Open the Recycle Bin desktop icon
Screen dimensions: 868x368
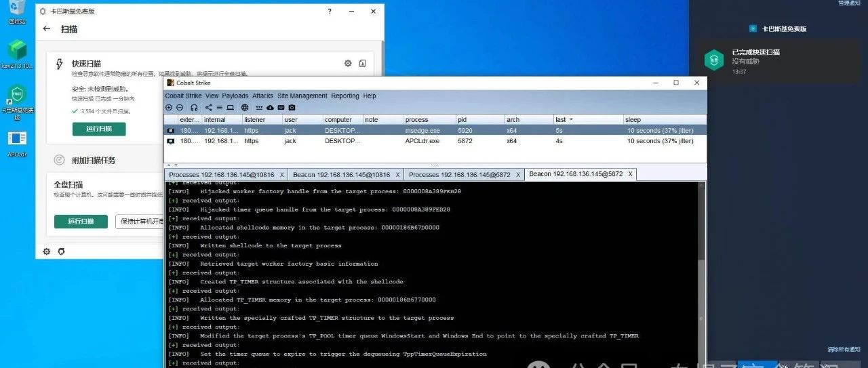tap(17, 12)
